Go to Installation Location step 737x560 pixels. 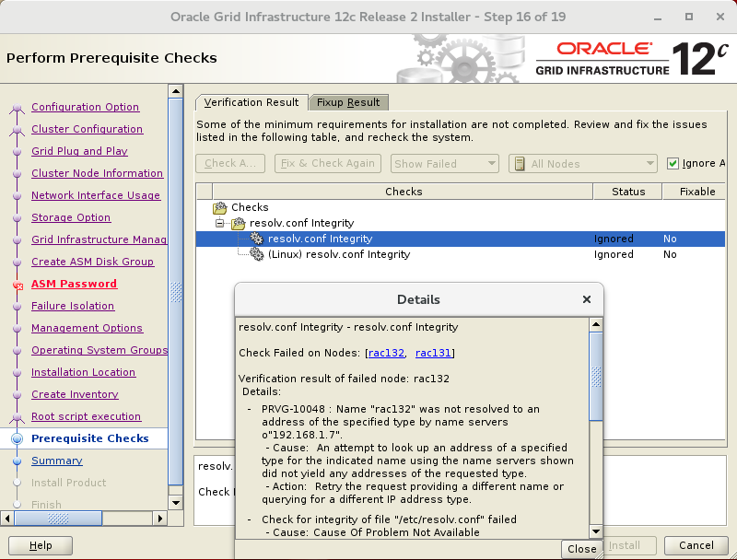pos(83,372)
